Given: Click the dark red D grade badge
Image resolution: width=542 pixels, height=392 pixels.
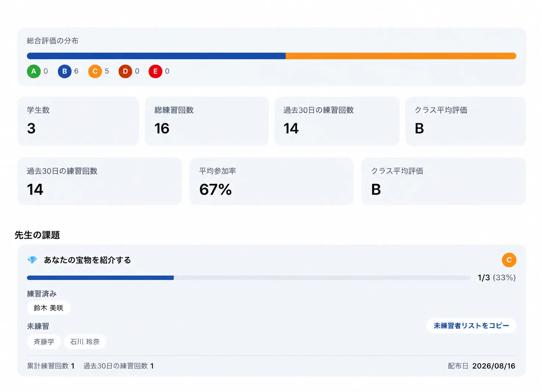Looking at the screenshot, I should (x=125, y=71).
